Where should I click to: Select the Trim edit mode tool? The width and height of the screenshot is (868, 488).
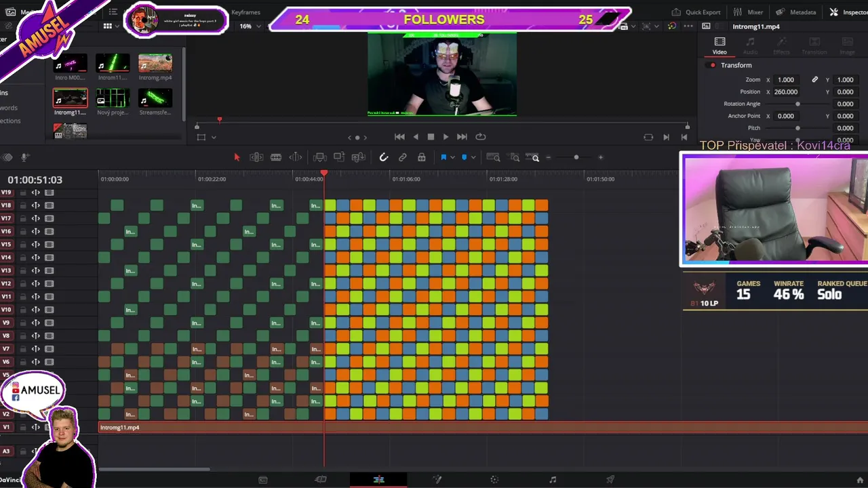[x=256, y=157]
